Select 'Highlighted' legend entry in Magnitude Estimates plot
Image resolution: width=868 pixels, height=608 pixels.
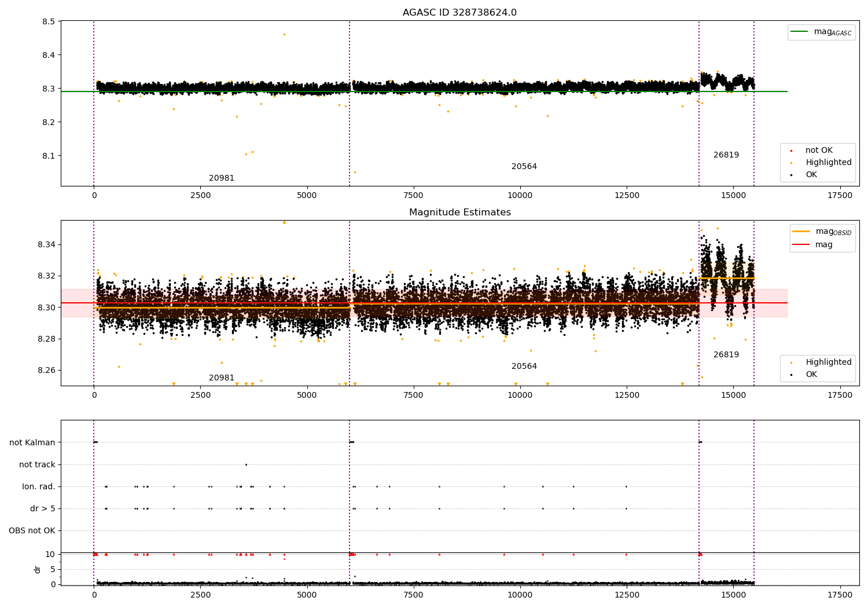(x=829, y=362)
